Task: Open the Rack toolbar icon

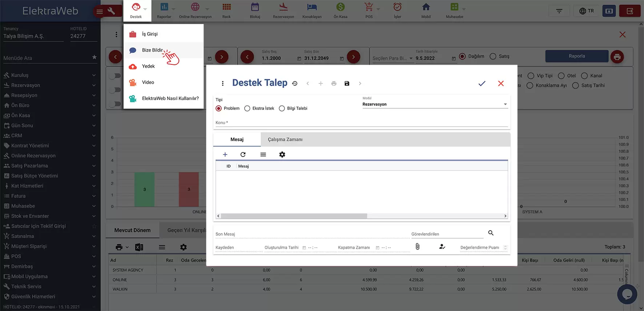Action: coord(226,7)
